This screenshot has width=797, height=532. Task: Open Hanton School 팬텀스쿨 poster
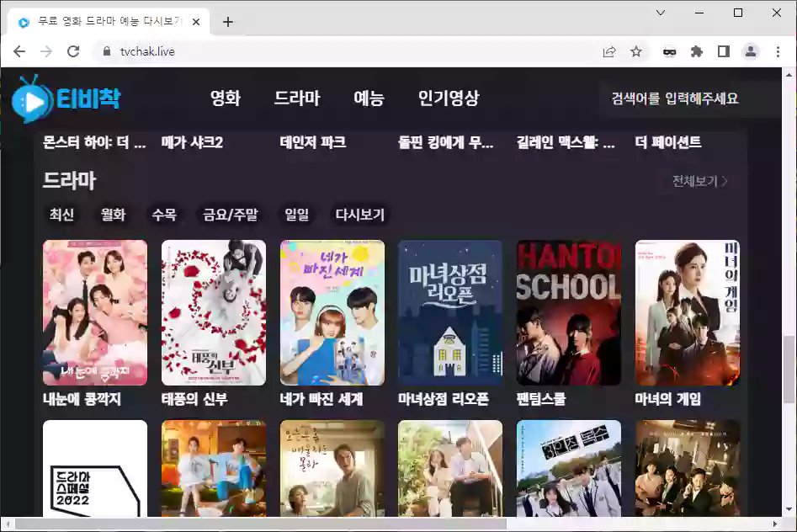point(569,313)
